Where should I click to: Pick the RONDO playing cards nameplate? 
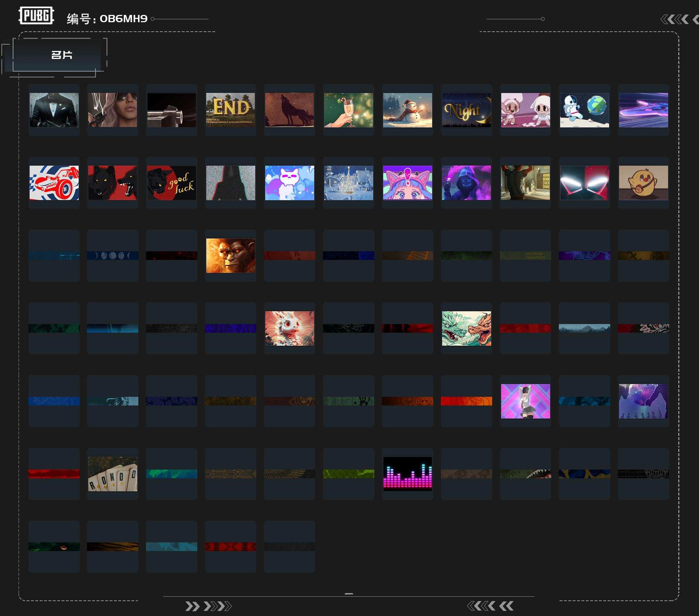click(x=113, y=474)
